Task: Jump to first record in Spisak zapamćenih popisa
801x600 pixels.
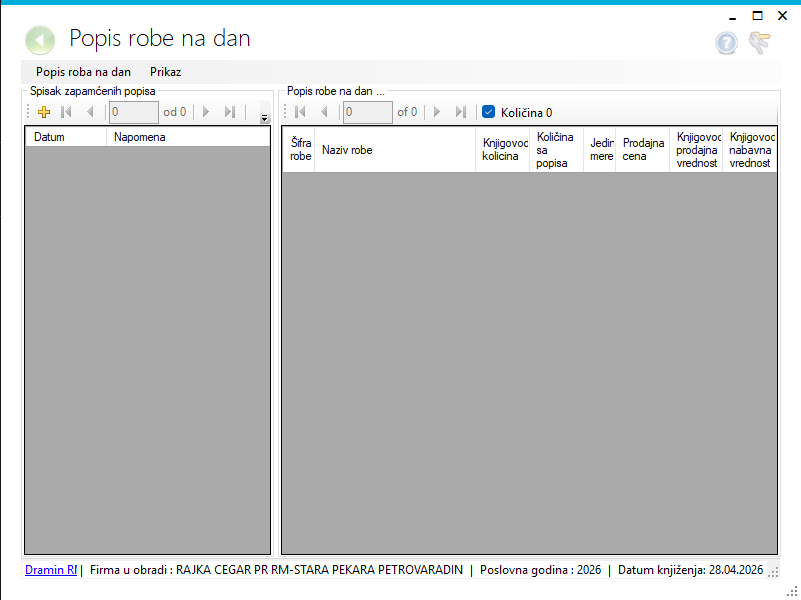Action: (x=66, y=112)
